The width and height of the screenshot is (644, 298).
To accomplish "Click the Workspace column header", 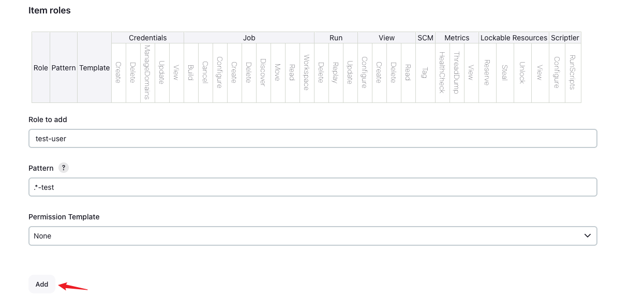I will click(307, 72).
